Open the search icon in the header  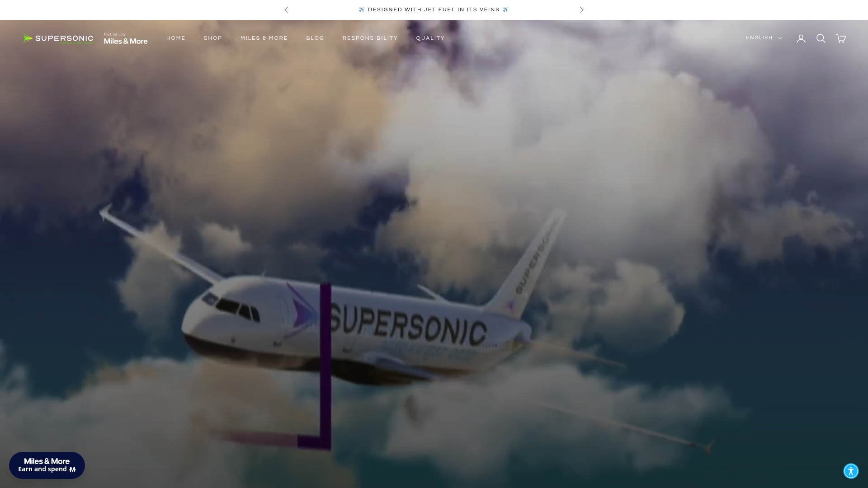click(821, 38)
